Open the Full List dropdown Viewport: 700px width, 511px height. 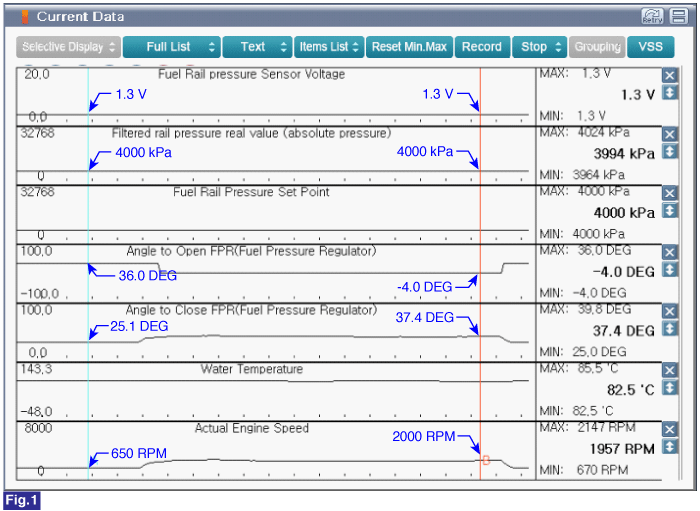(x=171, y=47)
